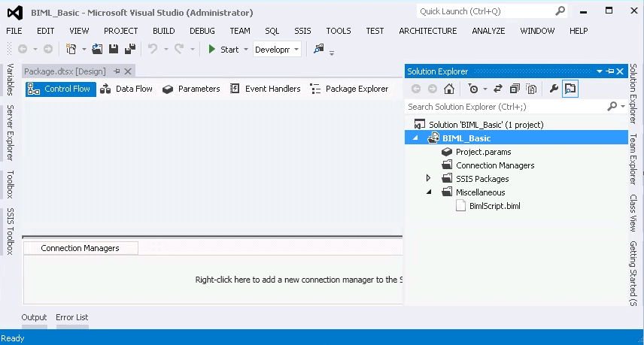Close the Solution Explorer panel

pos(620,71)
